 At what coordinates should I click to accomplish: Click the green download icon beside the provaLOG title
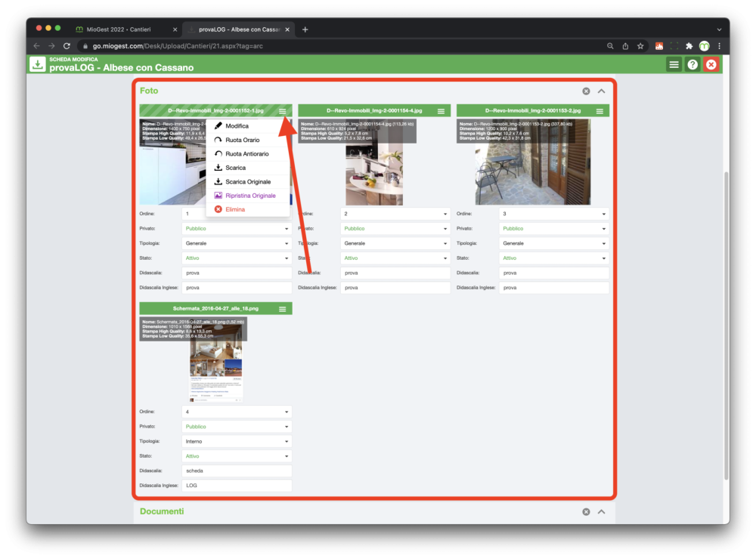point(37,64)
